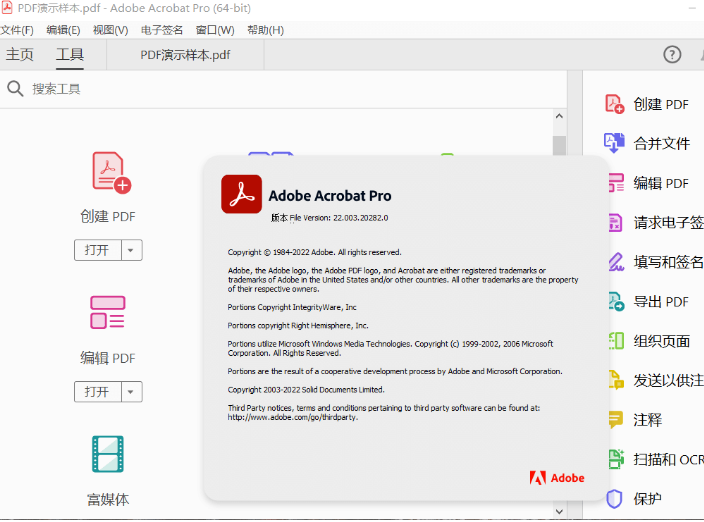Click the Rich Media (富媒体) film icon
Image resolution: width=704 pixels, height=522 pixels.
(x=108, y=454)
